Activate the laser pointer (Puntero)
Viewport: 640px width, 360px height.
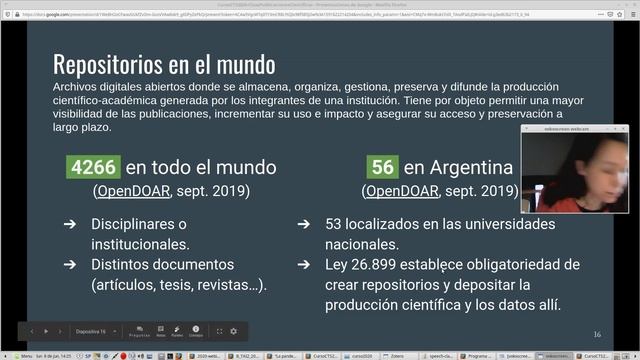coord(177,331)
